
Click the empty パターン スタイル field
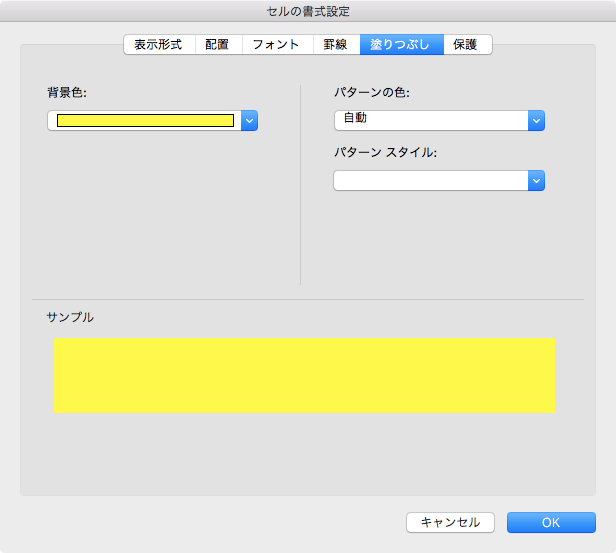coord(430,181)
